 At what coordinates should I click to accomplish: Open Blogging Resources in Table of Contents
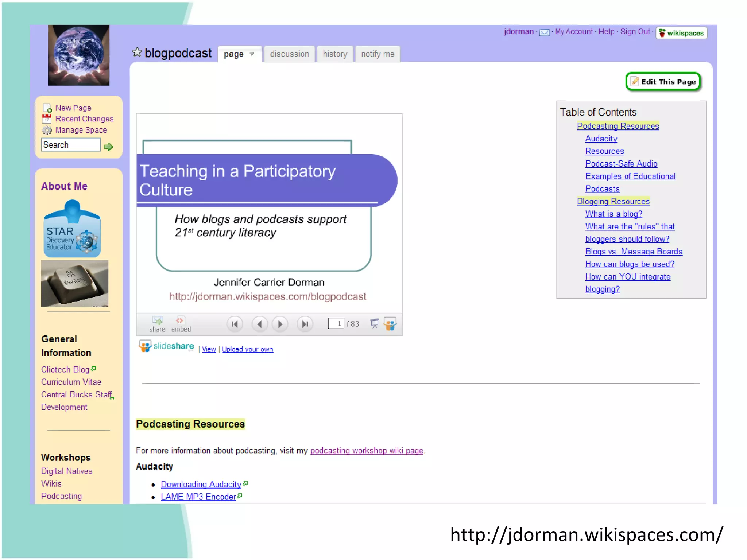pos(613,201)
